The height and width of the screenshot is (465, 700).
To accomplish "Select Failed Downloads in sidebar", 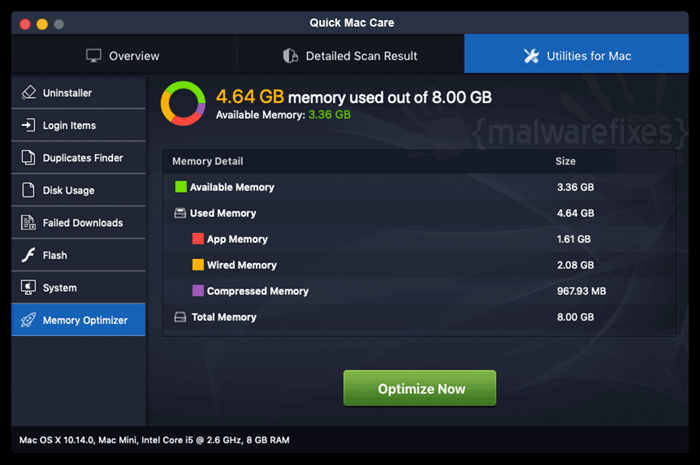I will (x=79, y=223).
